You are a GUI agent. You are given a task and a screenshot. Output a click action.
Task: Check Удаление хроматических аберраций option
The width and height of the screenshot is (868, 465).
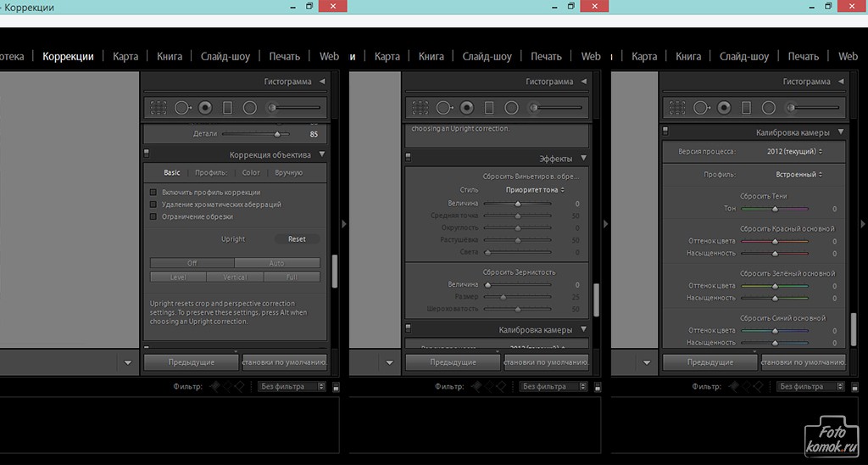[x=153, y=204]
